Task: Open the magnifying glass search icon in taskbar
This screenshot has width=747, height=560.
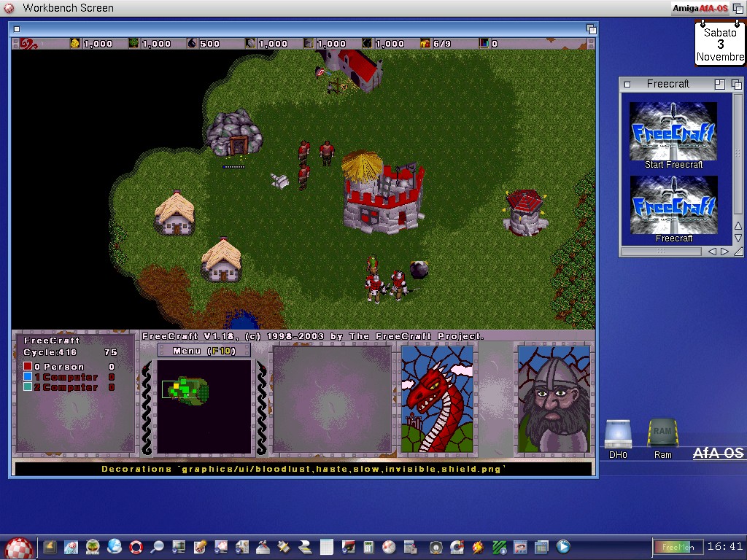Action: click(157, 547)
